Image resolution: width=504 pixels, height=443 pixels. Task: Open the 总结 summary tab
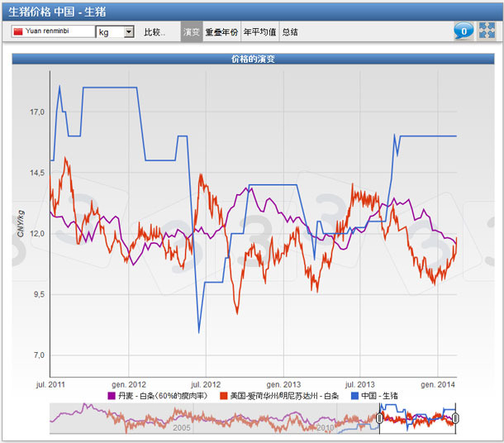pyautogui.click(x=290, y=31)
